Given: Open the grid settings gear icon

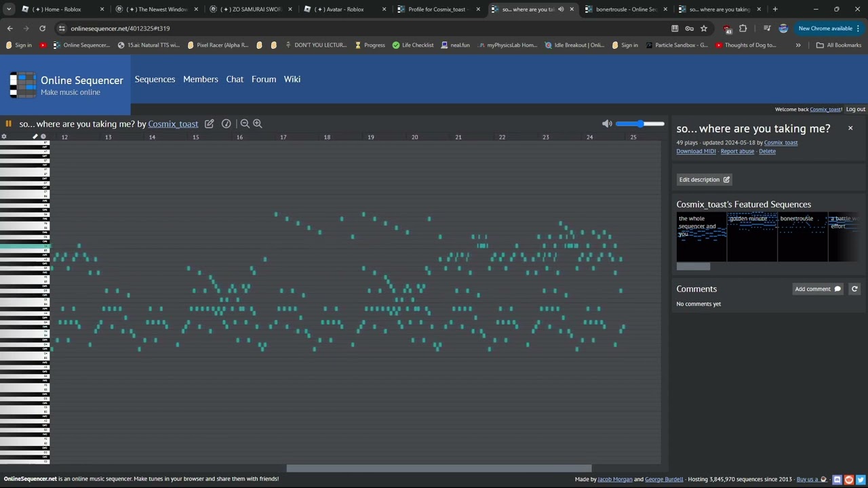Looking at the screenshot, I should (x=4, y=137).
